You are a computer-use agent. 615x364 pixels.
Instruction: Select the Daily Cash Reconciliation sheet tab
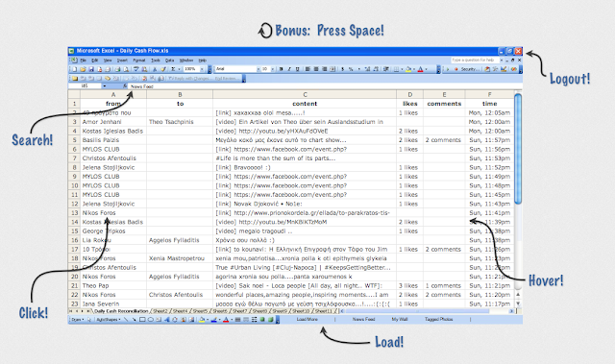tap(120, 311)
